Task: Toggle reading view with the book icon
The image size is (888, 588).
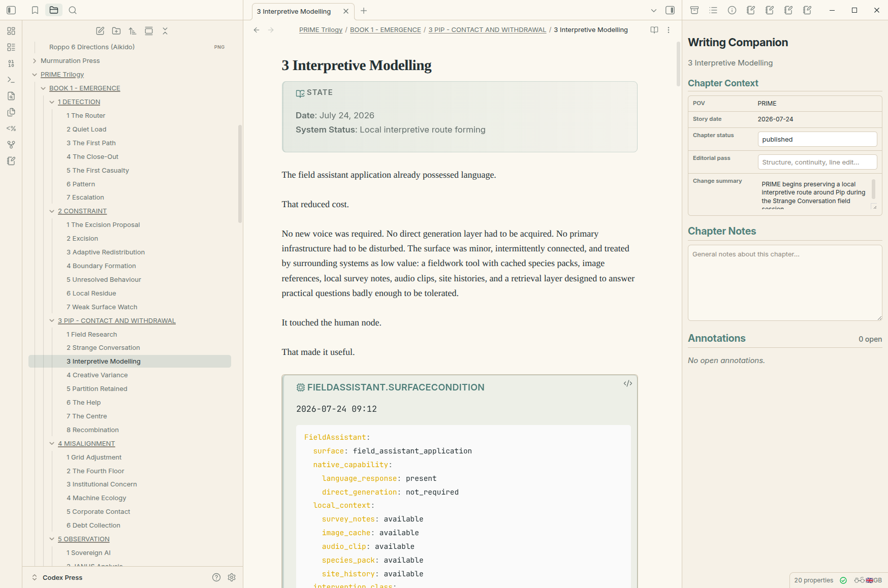Action: coord(654,30)
